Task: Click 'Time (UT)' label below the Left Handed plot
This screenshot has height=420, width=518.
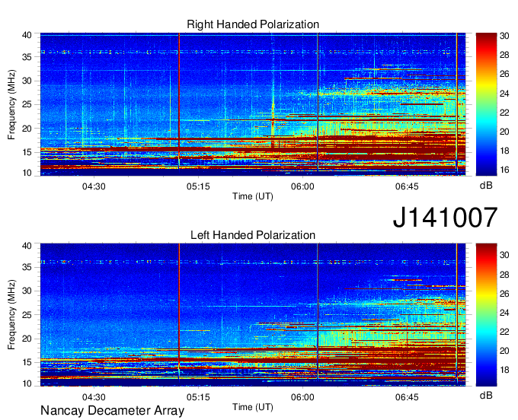Action: pos(253,407)
